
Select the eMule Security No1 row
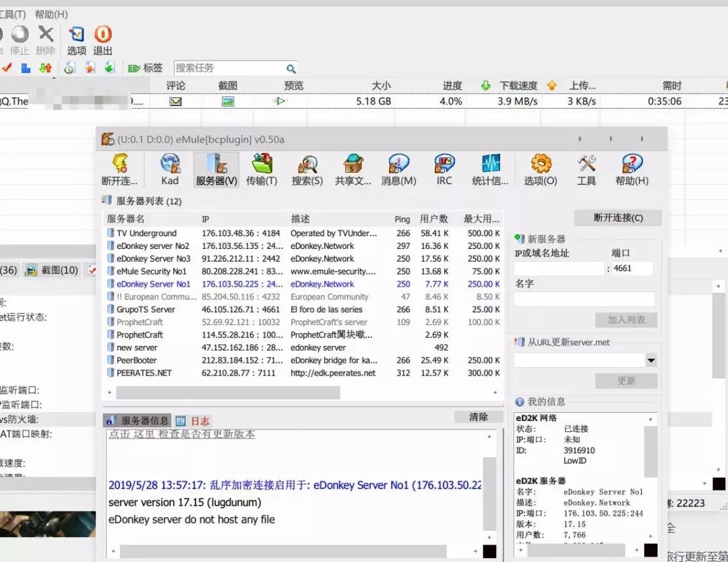click(x=303, y=271)
